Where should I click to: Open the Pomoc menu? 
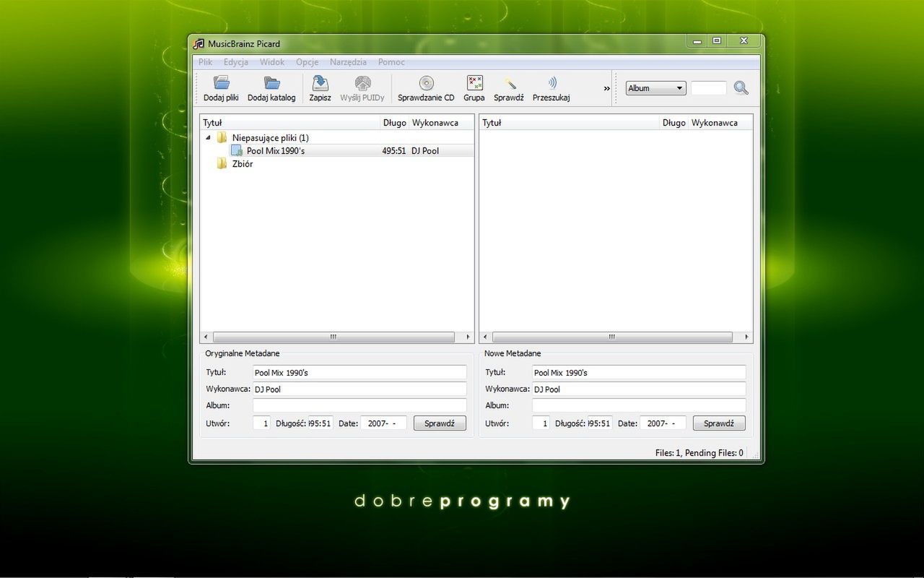(391, 62)
